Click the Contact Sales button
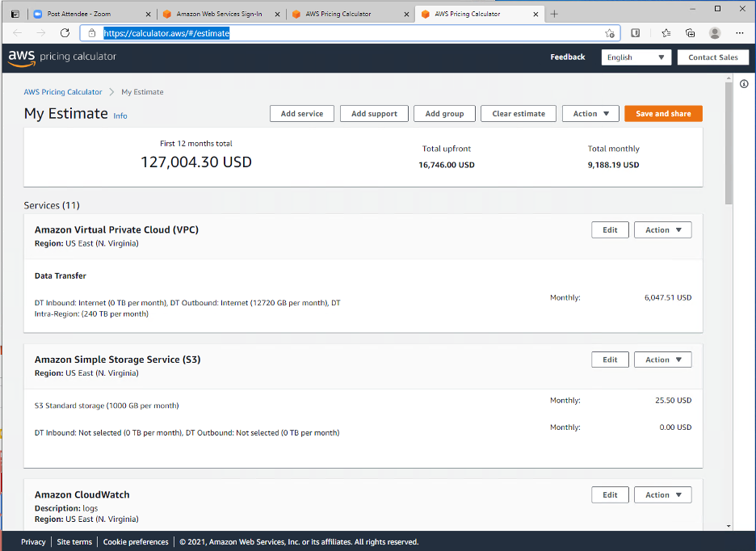This screenshot has height=551, width=756. 713,57
